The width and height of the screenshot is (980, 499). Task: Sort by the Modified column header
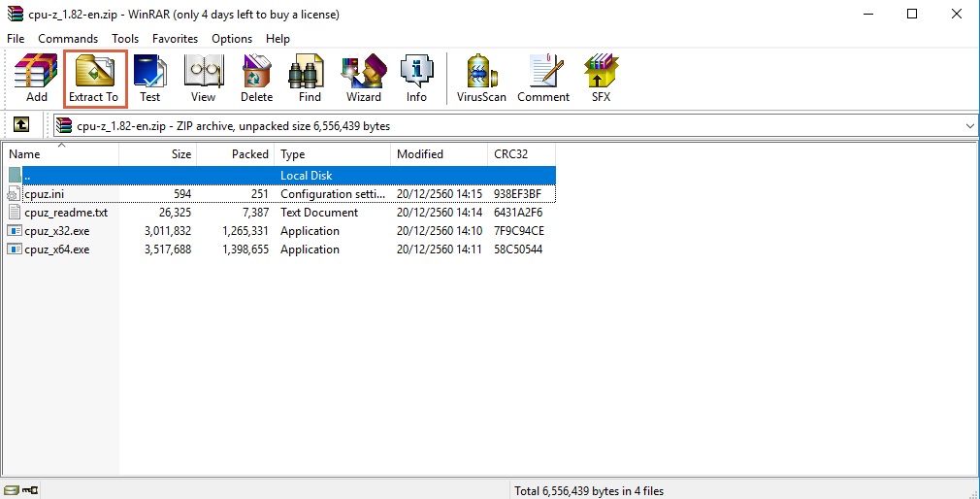click(x=439, y=153)
